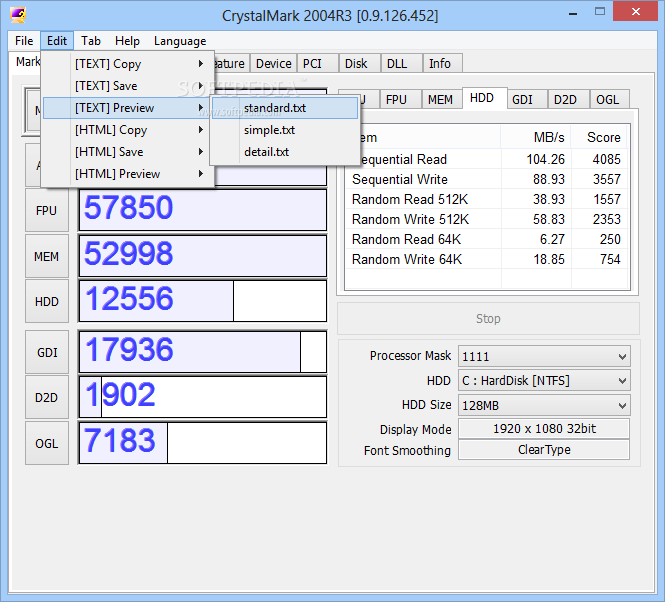
Task: Click the GDI score bar 17936
Action: (x=203, y=352)
